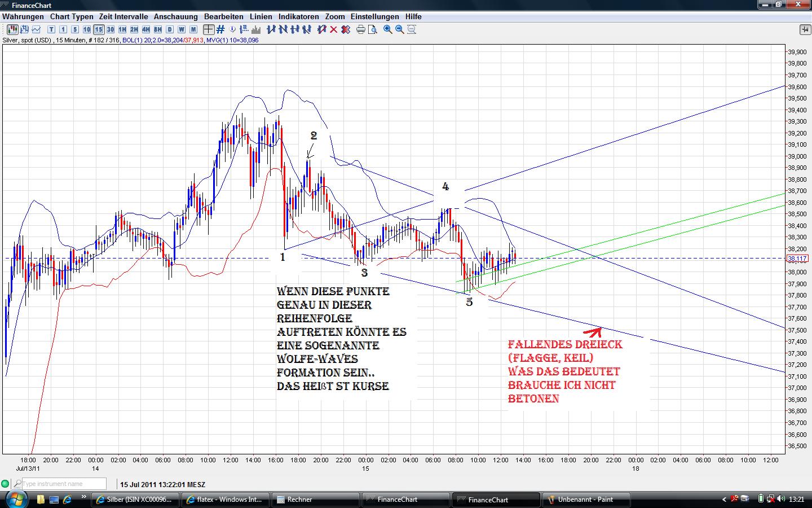Viewport: 812px width, 508px height.
Task: Click the BOL(1) 20;2.0 indicator label
Action: pos(162,40)
